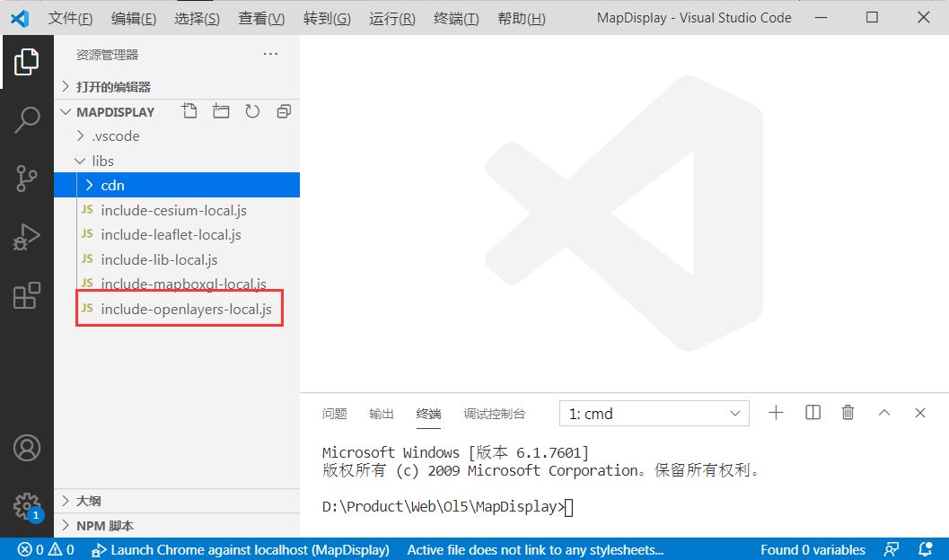Open explorer's more actions ellipsis menu

(270, 55)
